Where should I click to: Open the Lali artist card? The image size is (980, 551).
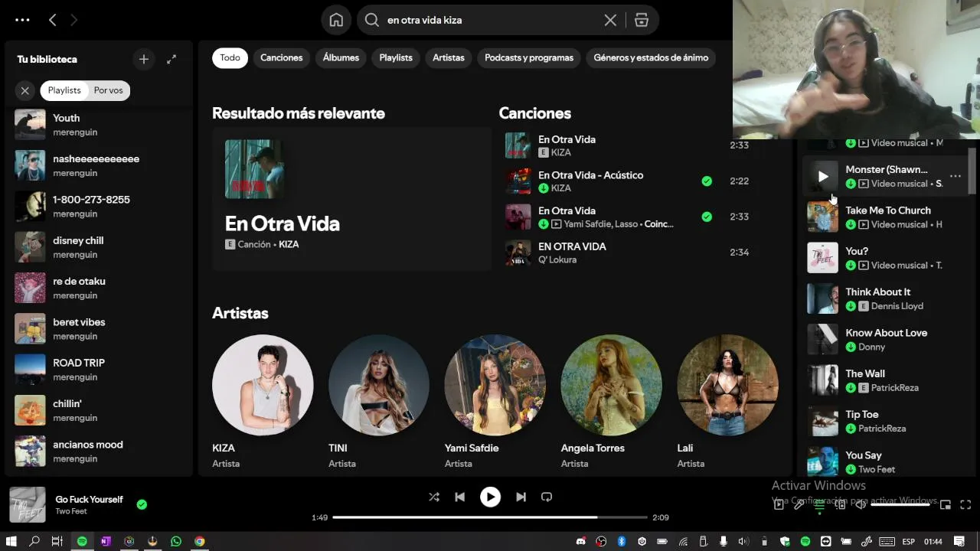[727, 402]
